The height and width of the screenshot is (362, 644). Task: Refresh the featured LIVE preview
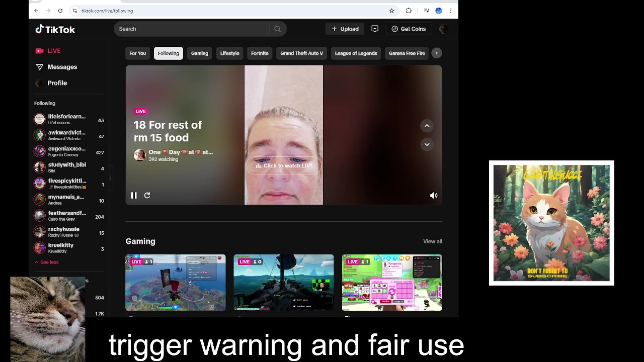[147, 196]
